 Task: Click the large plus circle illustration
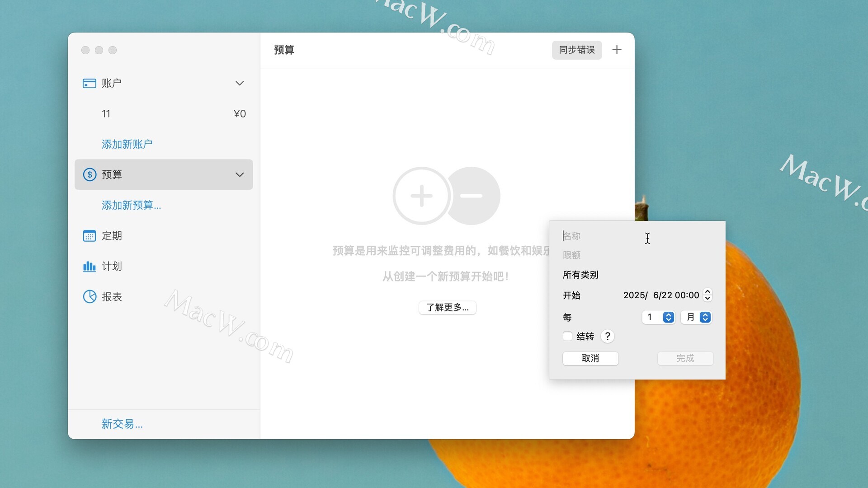(421, 196)
